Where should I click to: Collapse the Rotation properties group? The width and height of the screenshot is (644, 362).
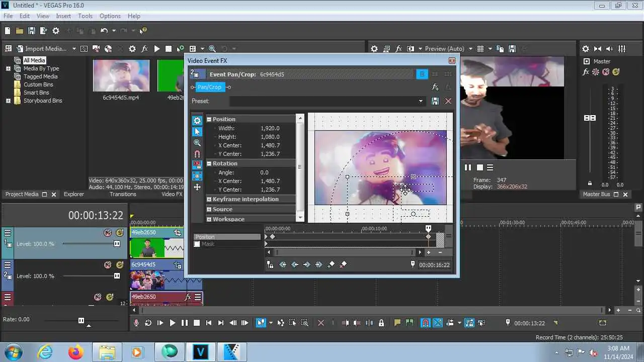pyautogui.click(x=209, y=163)
